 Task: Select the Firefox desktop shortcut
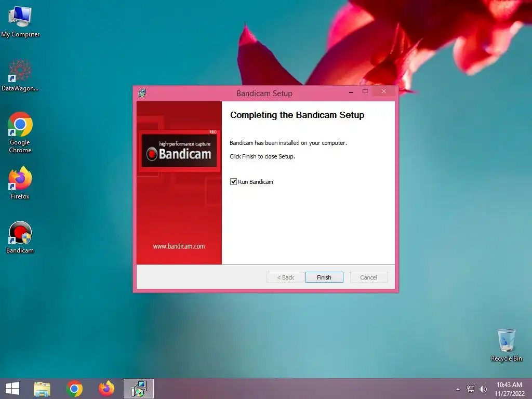point(20,183)
